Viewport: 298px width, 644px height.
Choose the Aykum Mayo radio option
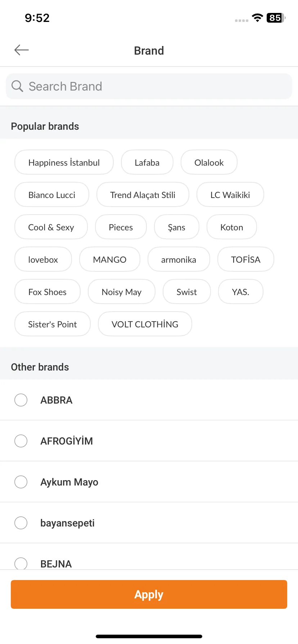pos(21,482)
